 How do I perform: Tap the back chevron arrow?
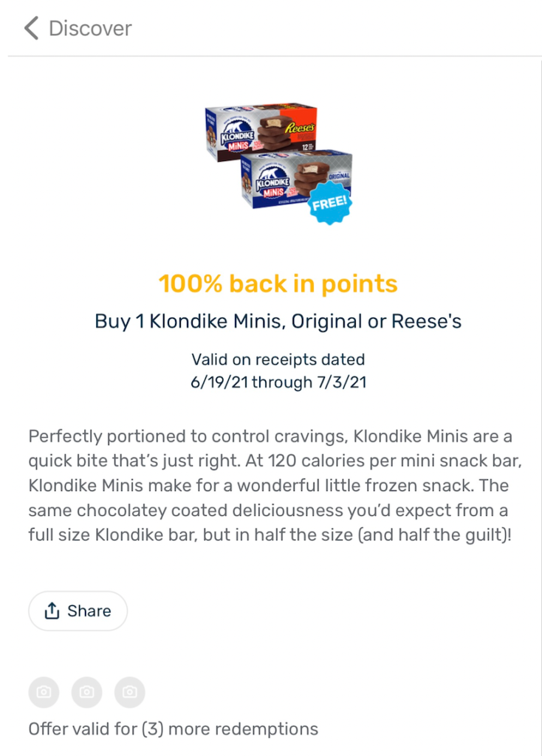pyautogui.click(x=31, y=29)
